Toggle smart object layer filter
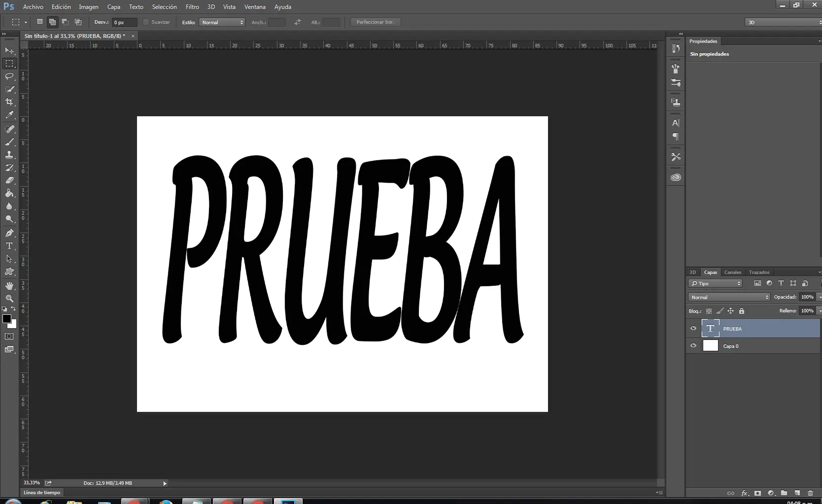The height and width of the screenshot is (504, 822). [805, 283]
